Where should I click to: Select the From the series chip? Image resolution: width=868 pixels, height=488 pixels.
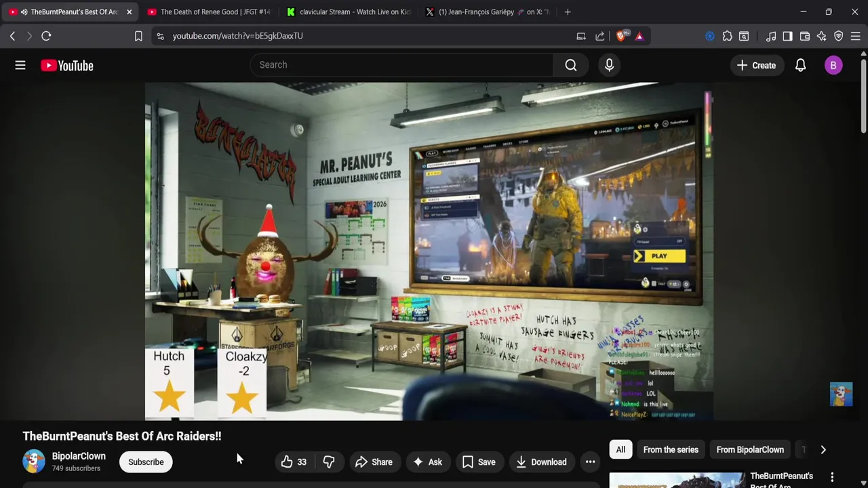tap(671, 449)
